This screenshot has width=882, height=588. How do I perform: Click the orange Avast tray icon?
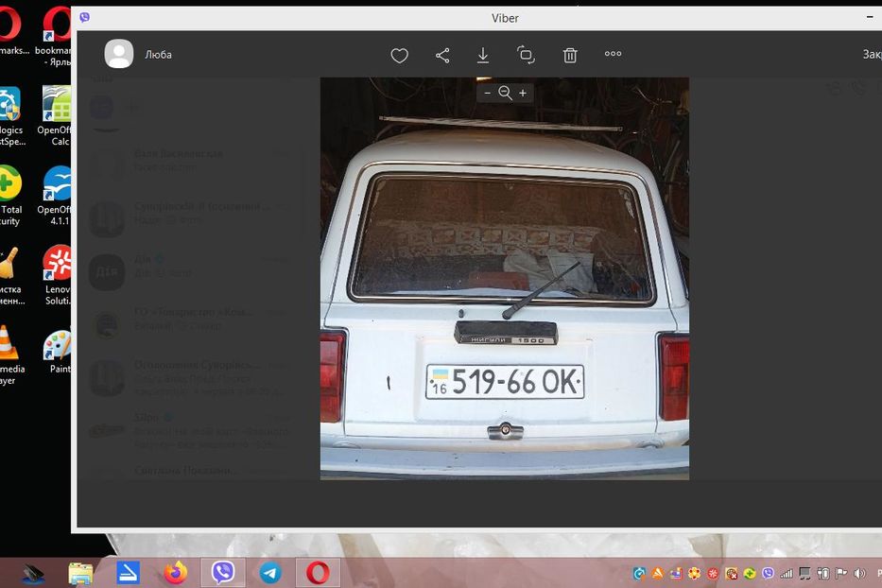(x=657, y=574)
